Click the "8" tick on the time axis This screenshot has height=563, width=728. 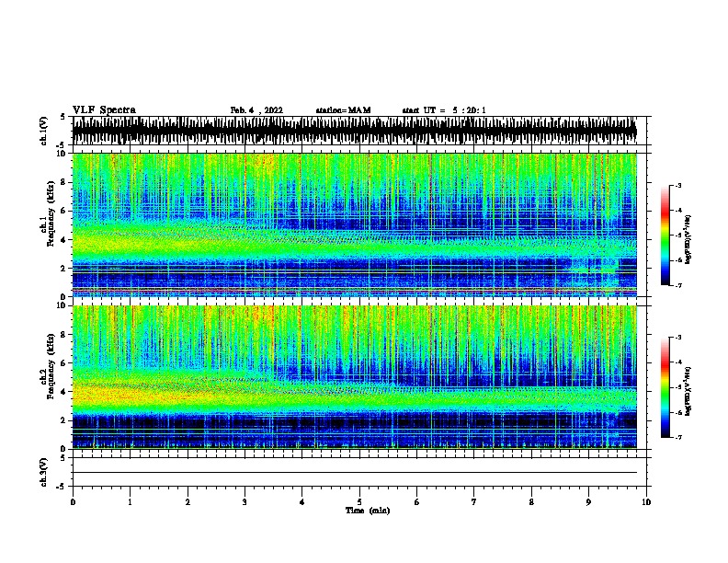click(x=531, y=502)
